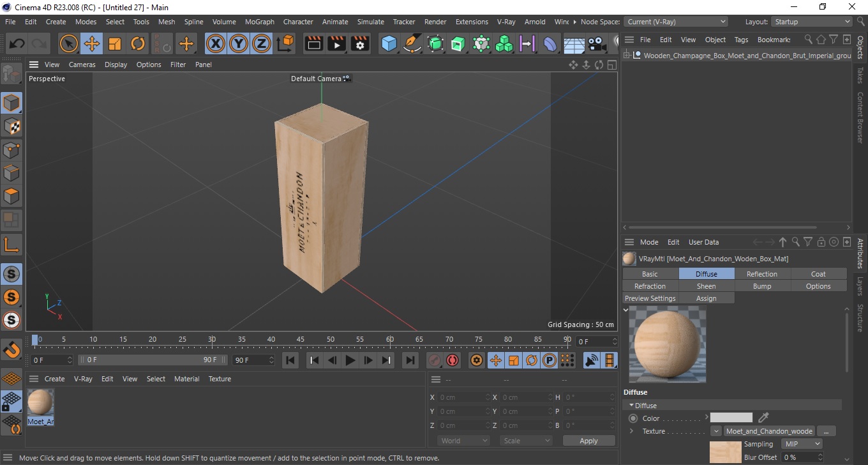Open the Simulate menu
Screen dimensions: 868x465
tap(370, 22)
